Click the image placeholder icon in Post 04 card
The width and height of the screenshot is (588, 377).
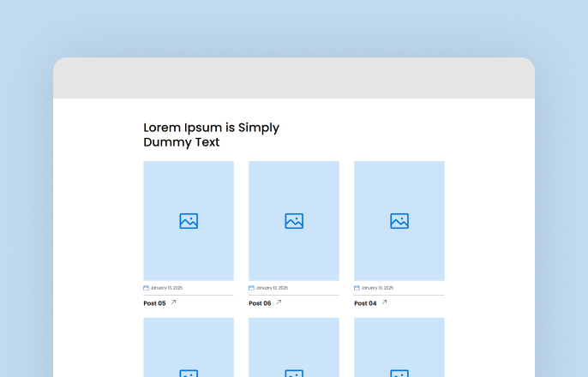399,221
